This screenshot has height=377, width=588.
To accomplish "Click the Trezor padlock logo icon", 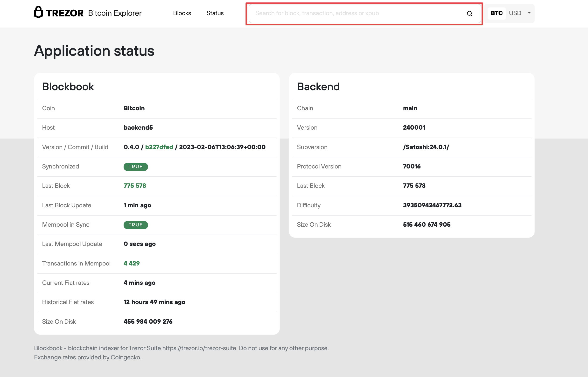I will [x=38, y=12].
